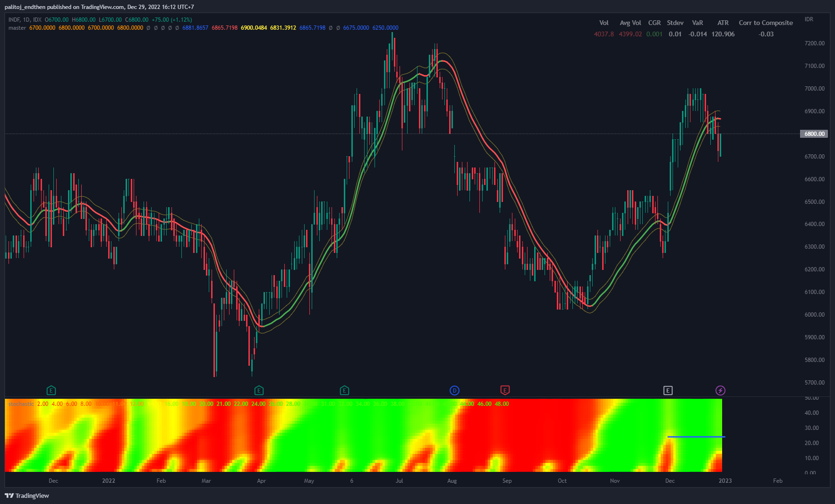This screenshot has height=504, width=835.
Task: Click the C6800.00 close price in the legend
Action: tap(136, 20)
